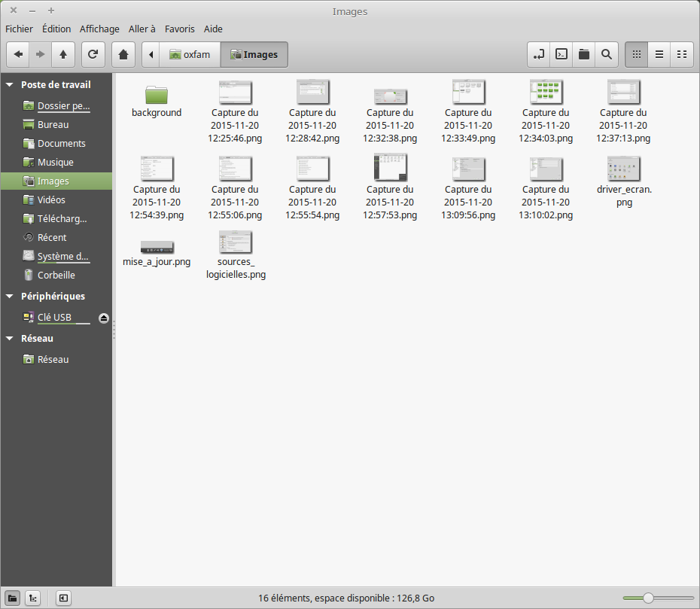This screenshot has height=609, width=700.
Task: Open the home folder icon
Action: (123, 54)
